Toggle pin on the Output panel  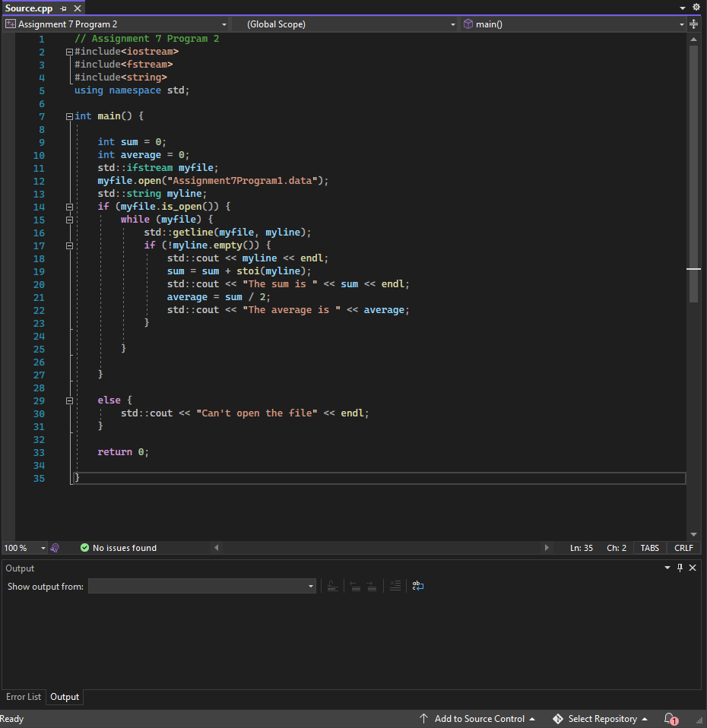coord(680,568)
